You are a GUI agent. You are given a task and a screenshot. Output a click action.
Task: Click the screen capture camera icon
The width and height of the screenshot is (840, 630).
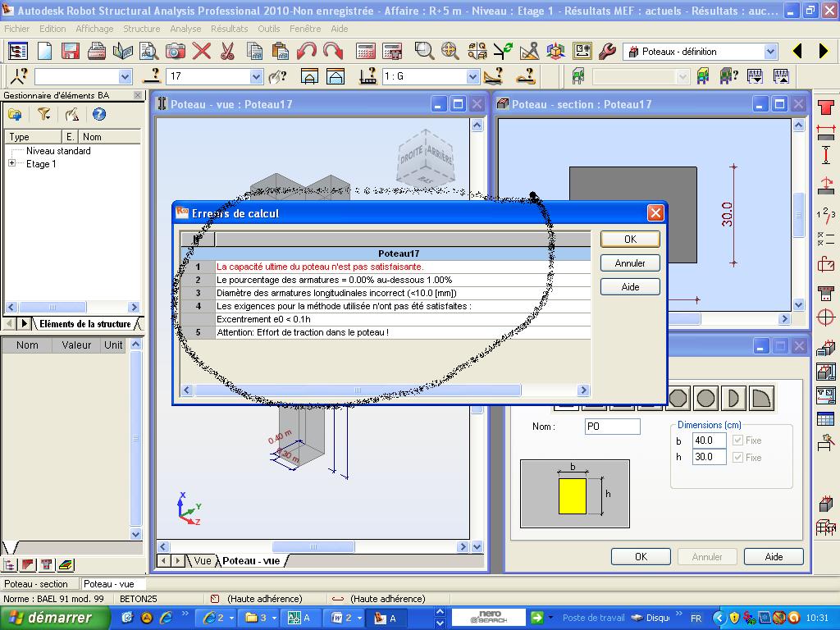[176, 52]
